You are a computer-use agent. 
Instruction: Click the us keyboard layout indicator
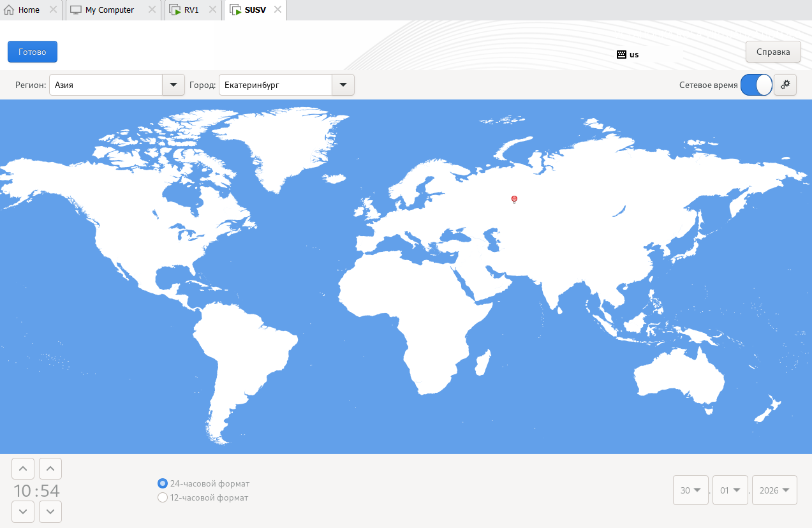click(628, 55)
